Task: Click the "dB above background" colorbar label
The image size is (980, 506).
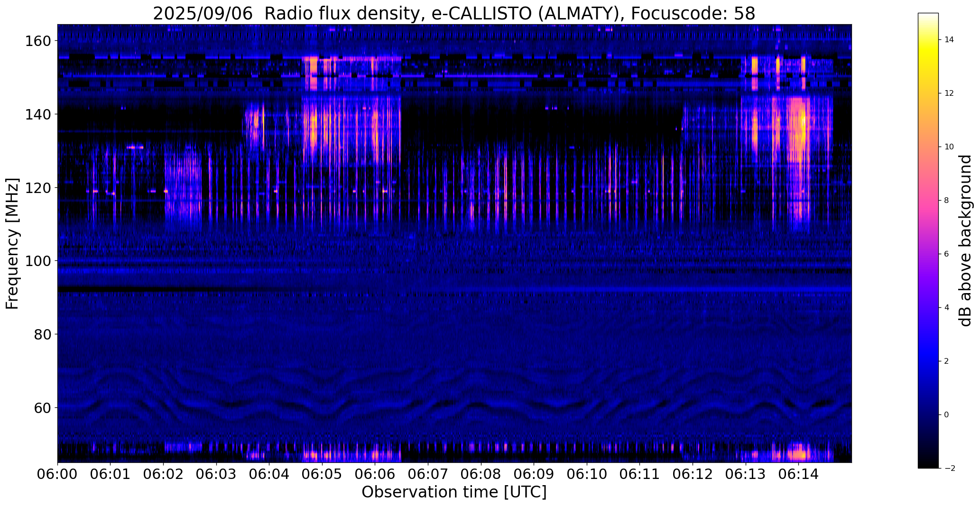Action: point(965,240)
